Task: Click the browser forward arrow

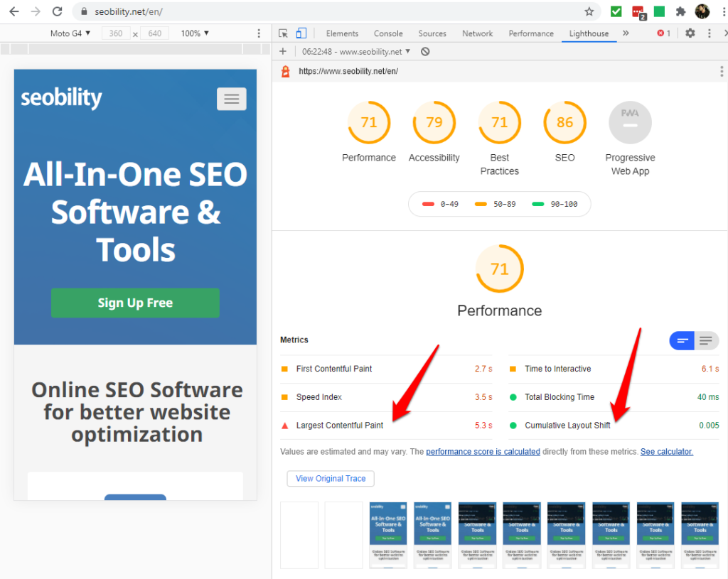Action: [36, 11]
